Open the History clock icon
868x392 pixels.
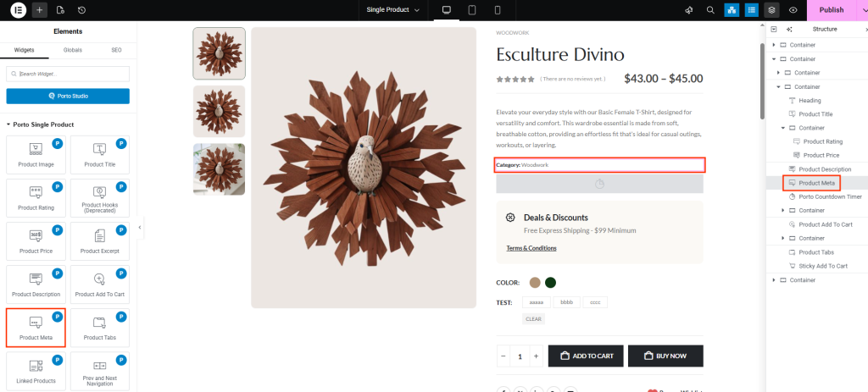[x=81, y=10]
